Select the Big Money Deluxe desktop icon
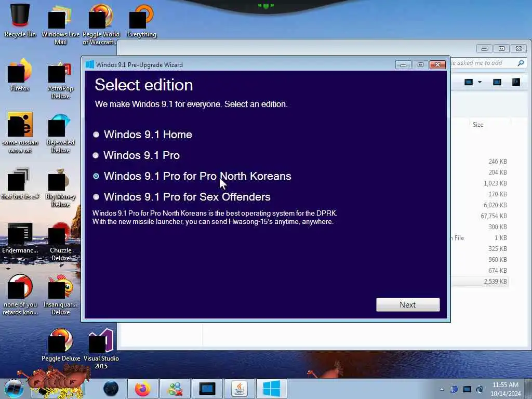Screen dimensions: 532x399 click(x=60, y=187)
